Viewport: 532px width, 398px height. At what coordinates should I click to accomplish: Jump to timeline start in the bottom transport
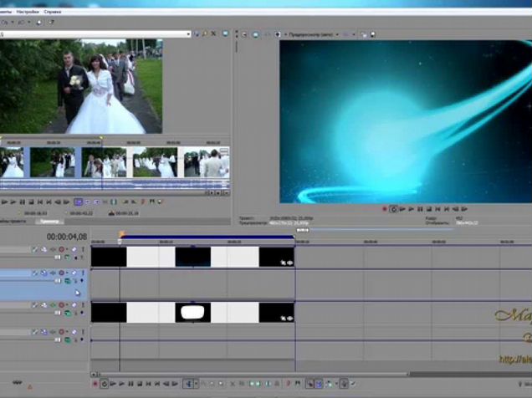click(148, 384)
